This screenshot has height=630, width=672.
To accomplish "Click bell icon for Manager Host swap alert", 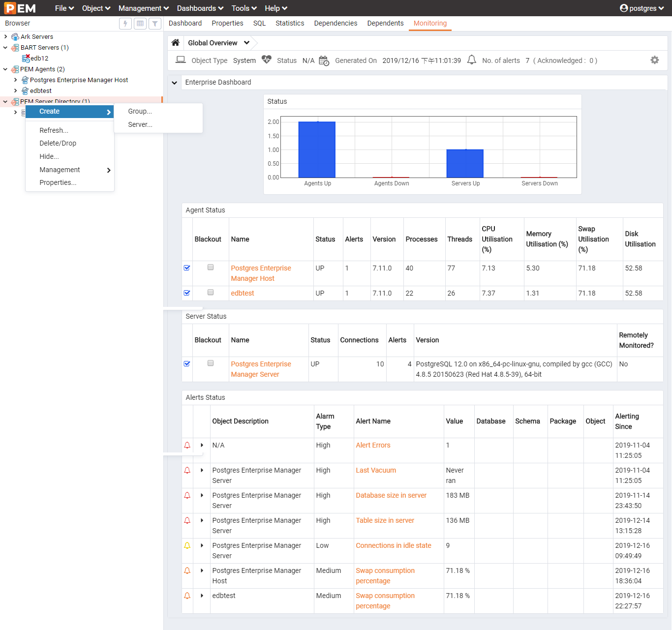I will click(187, 571).
